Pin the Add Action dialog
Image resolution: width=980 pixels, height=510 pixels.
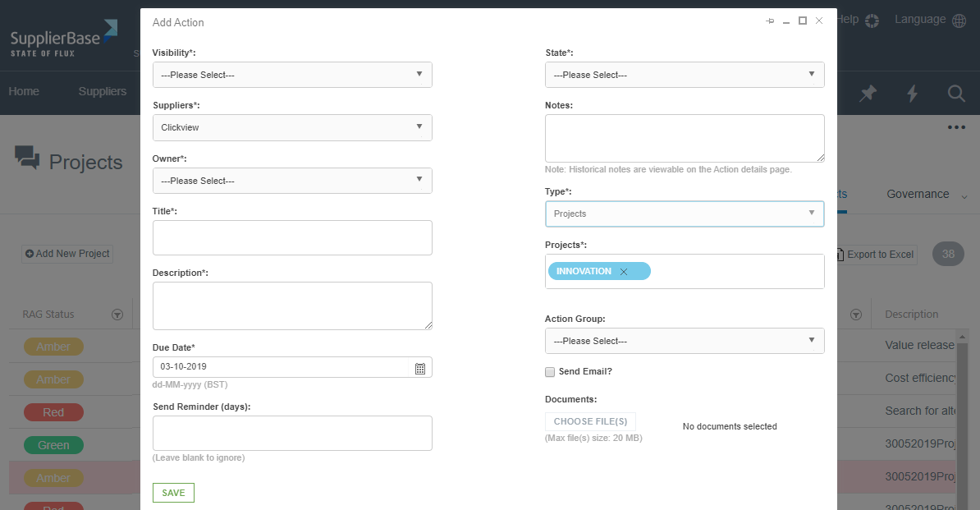770,21
